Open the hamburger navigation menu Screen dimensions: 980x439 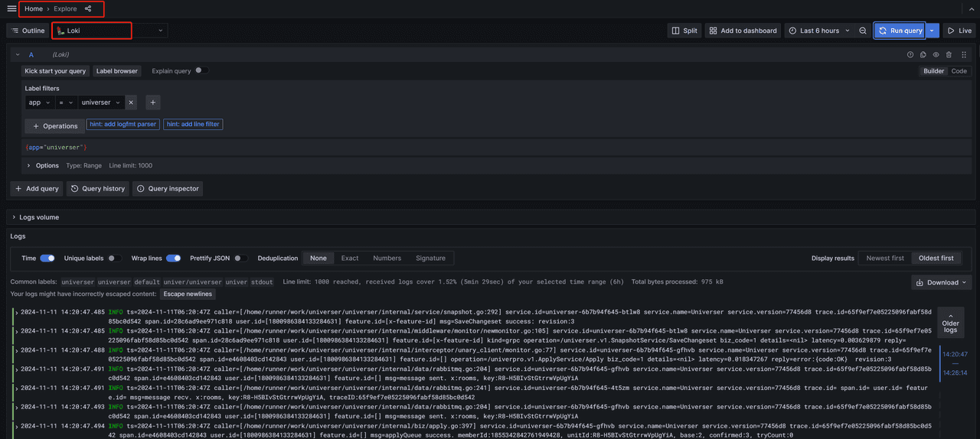point(11,8)
